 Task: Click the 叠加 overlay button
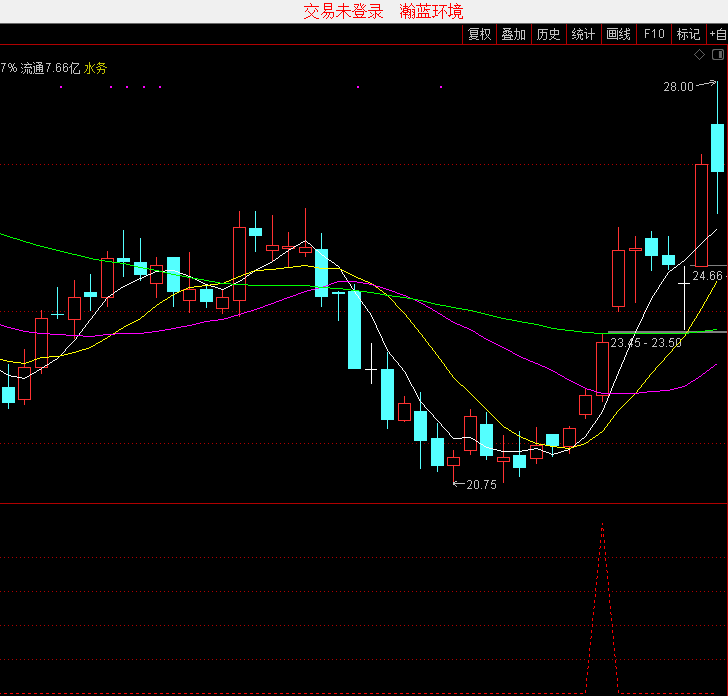pyautogui.click(x=513, y=34)
